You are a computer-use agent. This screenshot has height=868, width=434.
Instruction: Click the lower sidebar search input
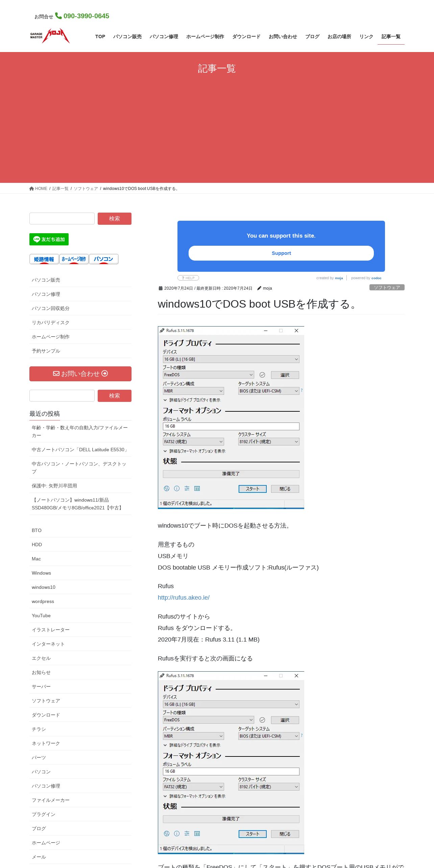coord(62,395)
